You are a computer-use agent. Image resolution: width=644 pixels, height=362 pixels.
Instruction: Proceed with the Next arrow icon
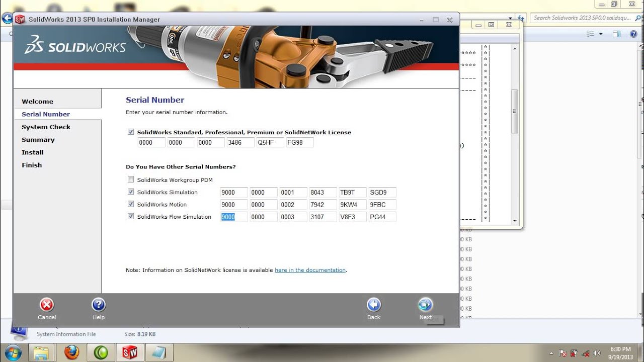[425, 305]
